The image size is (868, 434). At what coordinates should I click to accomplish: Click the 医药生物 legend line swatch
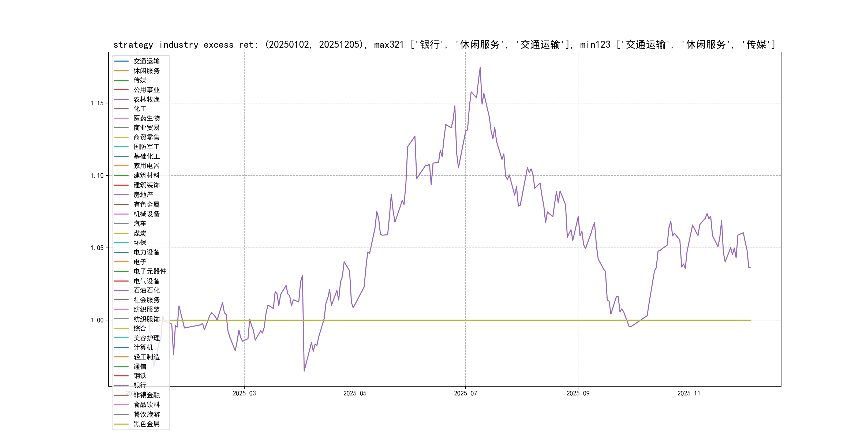121,118
